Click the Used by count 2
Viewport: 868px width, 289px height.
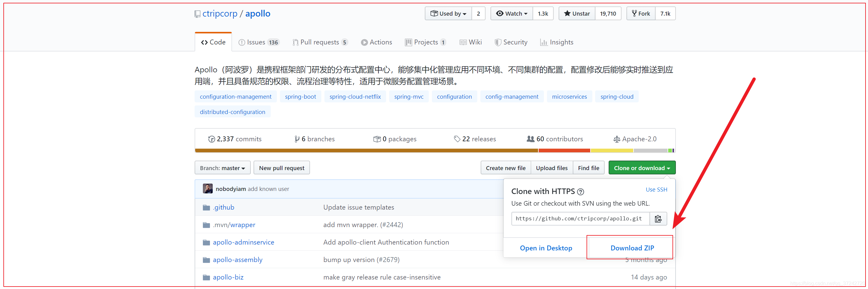point(478,13)
